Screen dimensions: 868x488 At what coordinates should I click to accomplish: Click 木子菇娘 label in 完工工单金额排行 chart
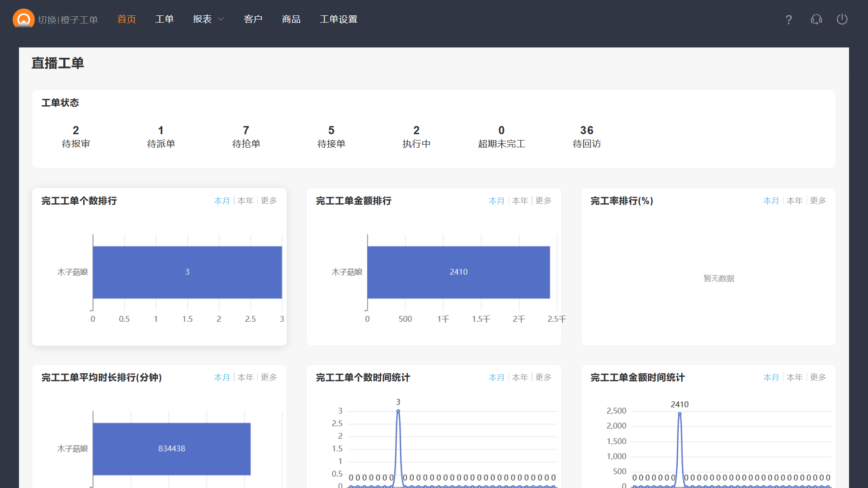[x=347, y=272]
